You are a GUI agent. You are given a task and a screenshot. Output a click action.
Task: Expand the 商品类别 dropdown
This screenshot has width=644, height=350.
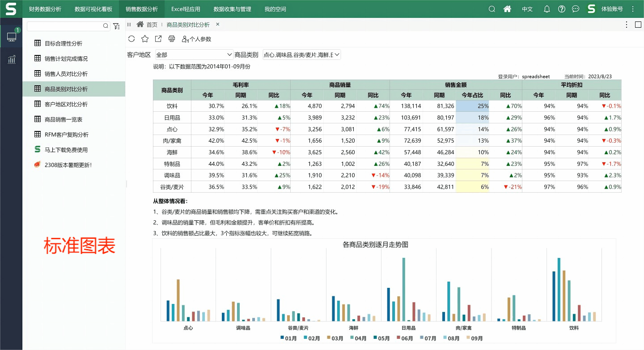tap(302, 55)
